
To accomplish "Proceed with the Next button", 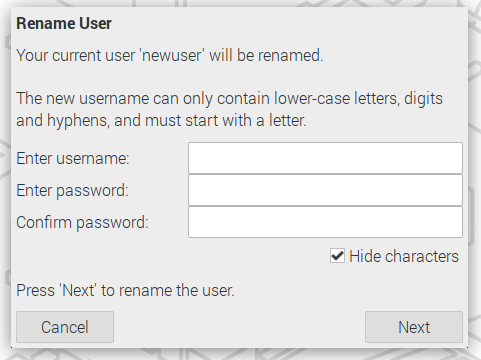I will coord(414,327).
